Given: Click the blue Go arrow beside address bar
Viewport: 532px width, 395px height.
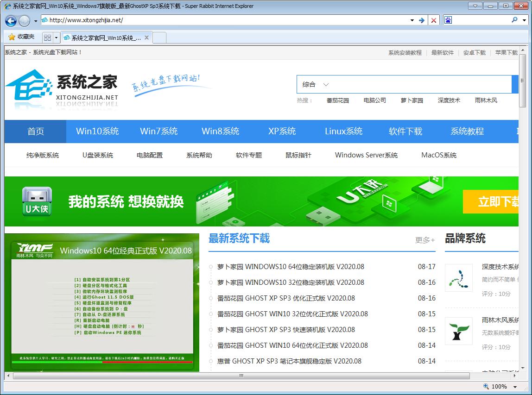Looking at the screenshot, I should (423, 20).
